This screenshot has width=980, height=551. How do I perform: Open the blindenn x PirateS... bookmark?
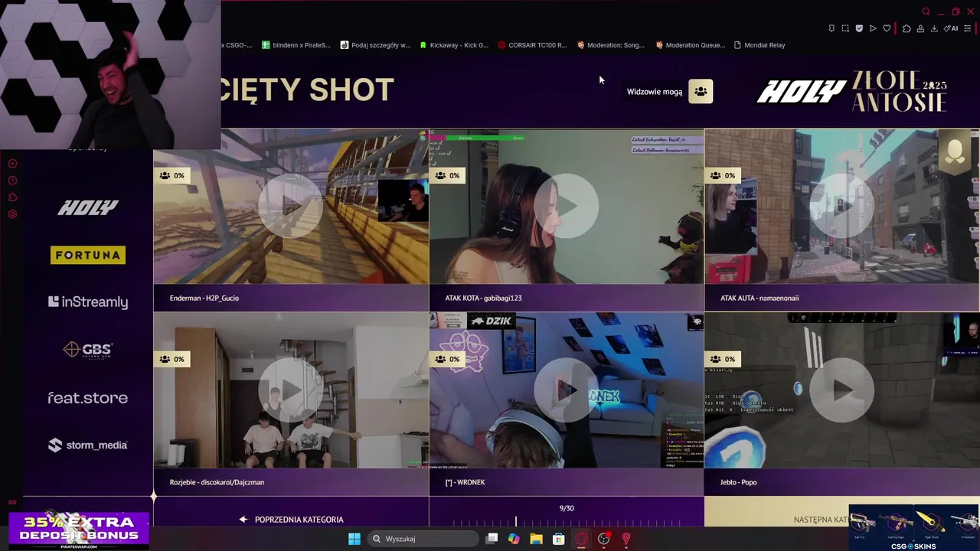(296, 45)
